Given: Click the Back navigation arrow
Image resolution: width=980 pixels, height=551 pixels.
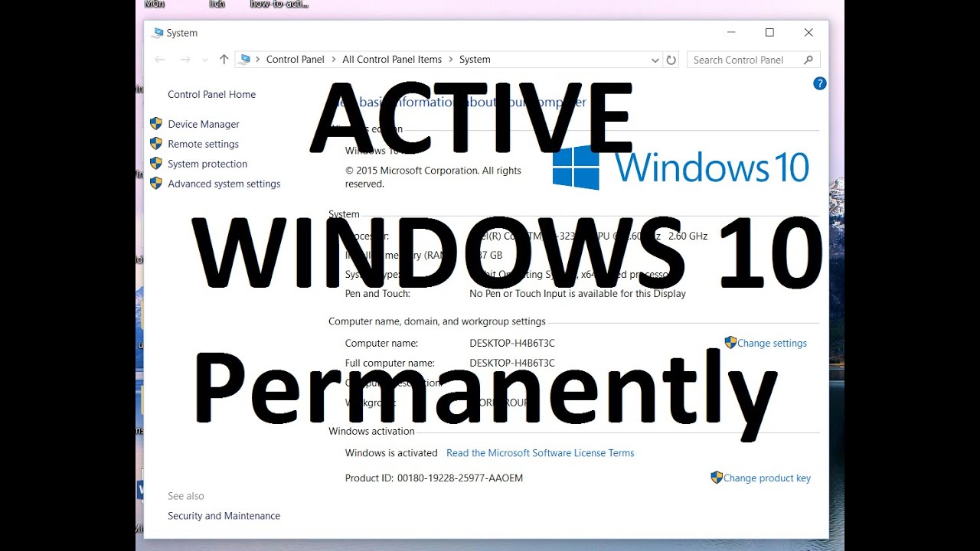Looking at the screenshot, I should (160, 59).
